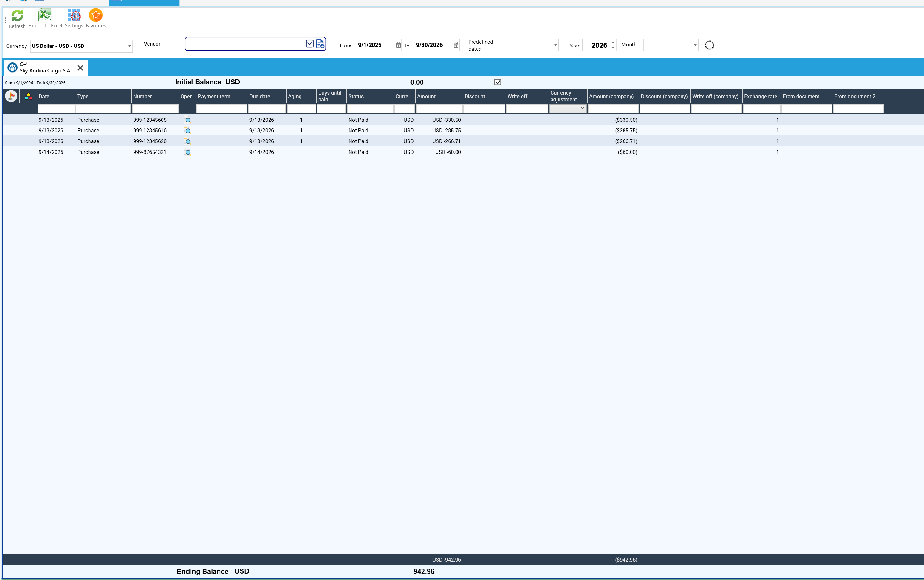Image resolution: width=924 pixels, height=580 pixels.
Task: Click the Number column filter box
Action: pyautogui.click(x=155, y=109)
